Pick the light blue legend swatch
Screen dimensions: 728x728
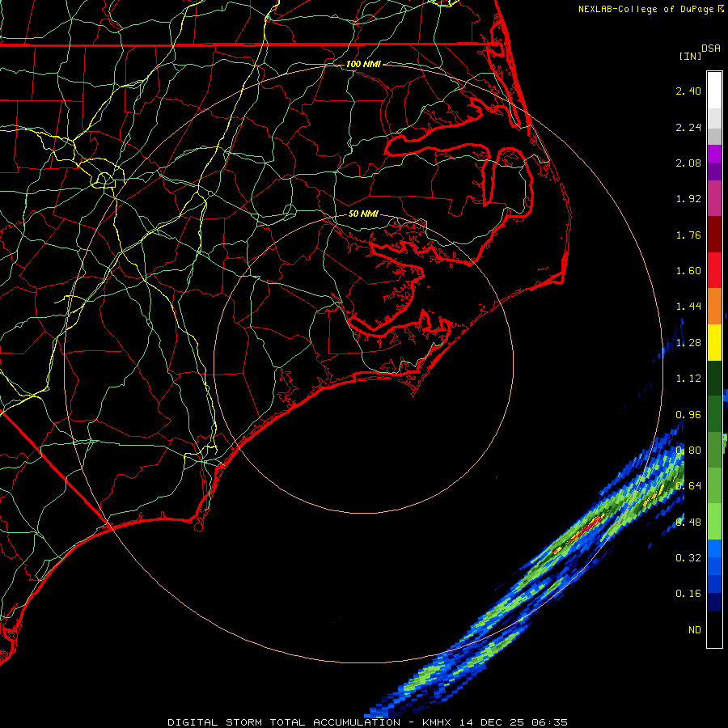point(714,548)
